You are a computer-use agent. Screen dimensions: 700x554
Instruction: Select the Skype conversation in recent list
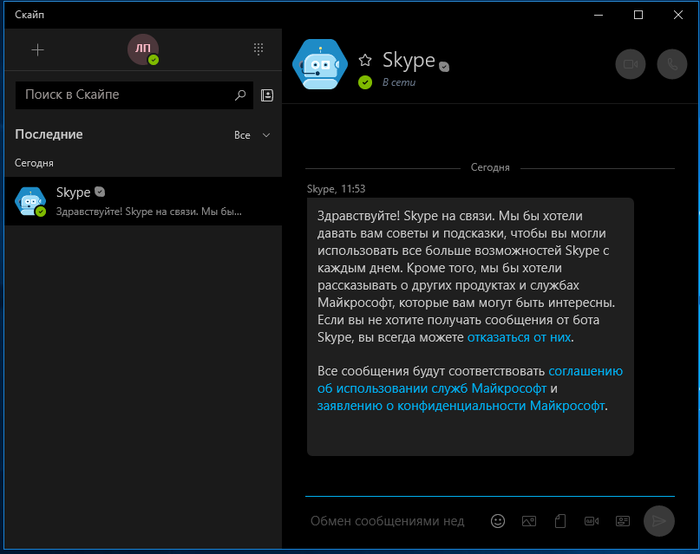(x=142, y=202)
